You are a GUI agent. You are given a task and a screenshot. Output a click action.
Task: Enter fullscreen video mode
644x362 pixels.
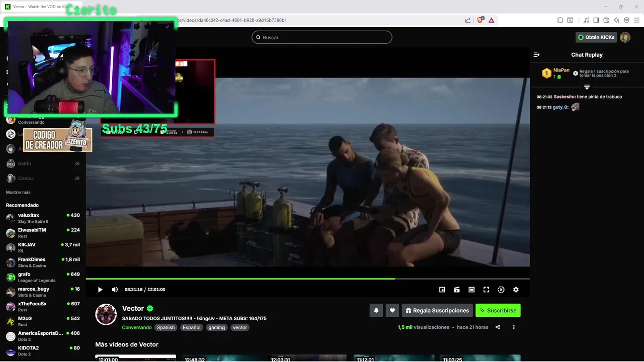pyautogui.click(x=486, y=290)
